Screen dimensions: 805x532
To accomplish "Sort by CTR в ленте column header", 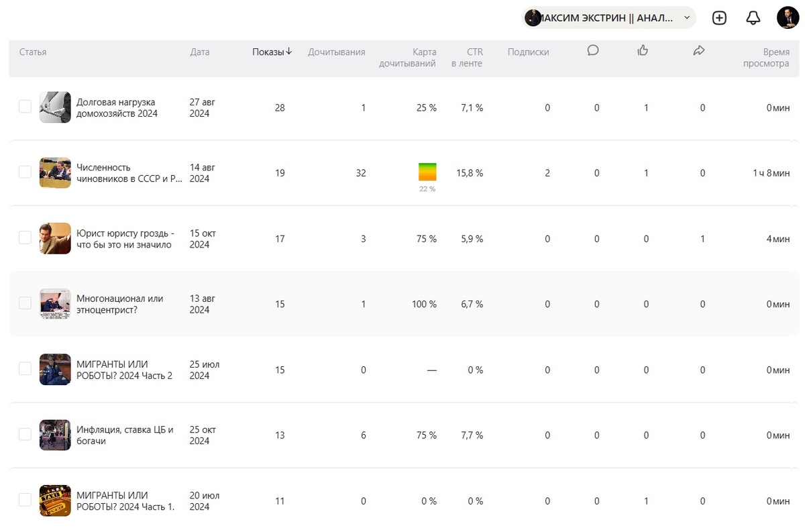I will coord(467,58).
